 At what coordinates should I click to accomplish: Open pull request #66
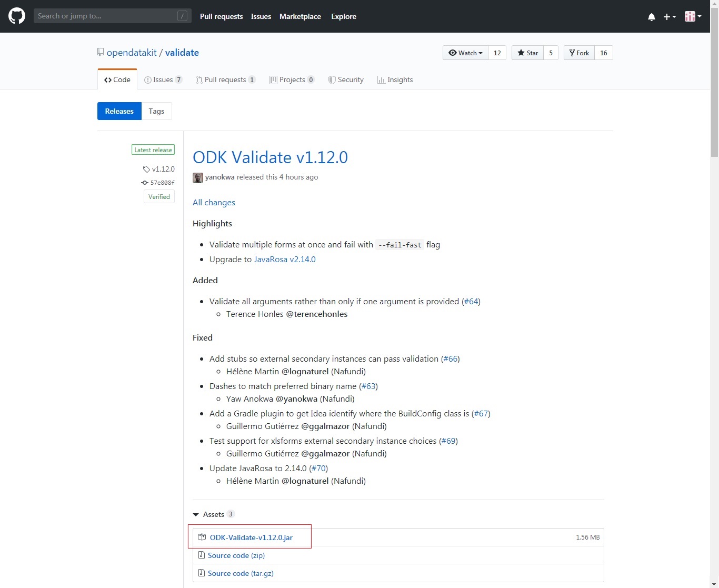pos(451,359)
